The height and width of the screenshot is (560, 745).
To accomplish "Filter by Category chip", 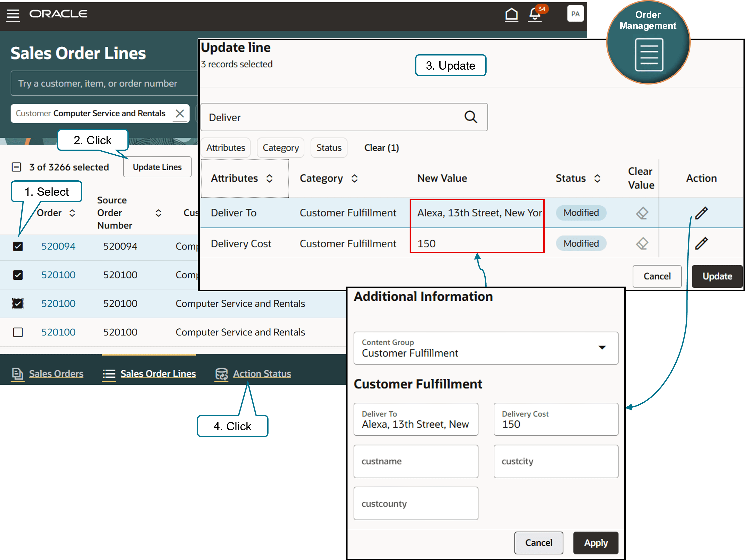I will (x=281, y=148).
